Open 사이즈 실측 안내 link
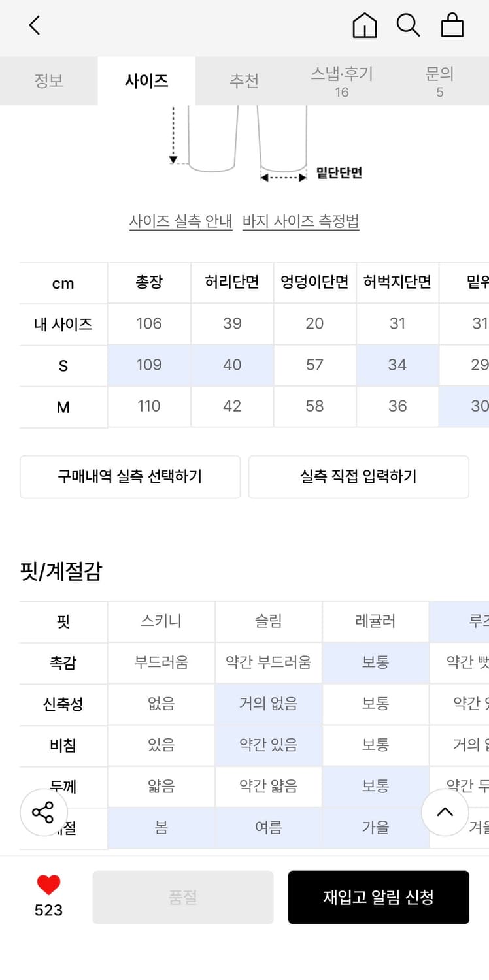Image resolution: width=489 pixels, height=980 pixels. [181, 221]
